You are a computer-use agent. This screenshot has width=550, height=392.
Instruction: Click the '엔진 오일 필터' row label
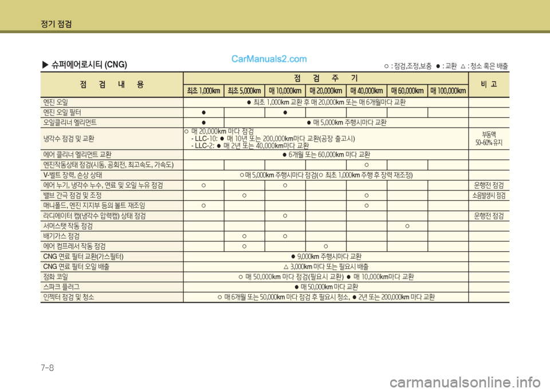coord(62,113)
